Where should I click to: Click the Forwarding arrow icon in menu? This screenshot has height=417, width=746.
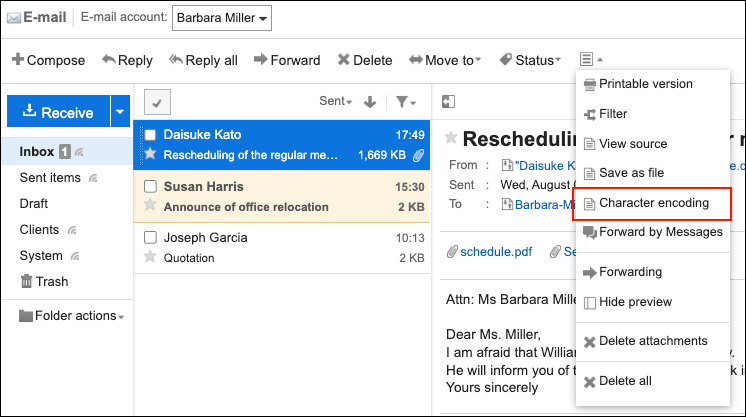pos(589,272)
